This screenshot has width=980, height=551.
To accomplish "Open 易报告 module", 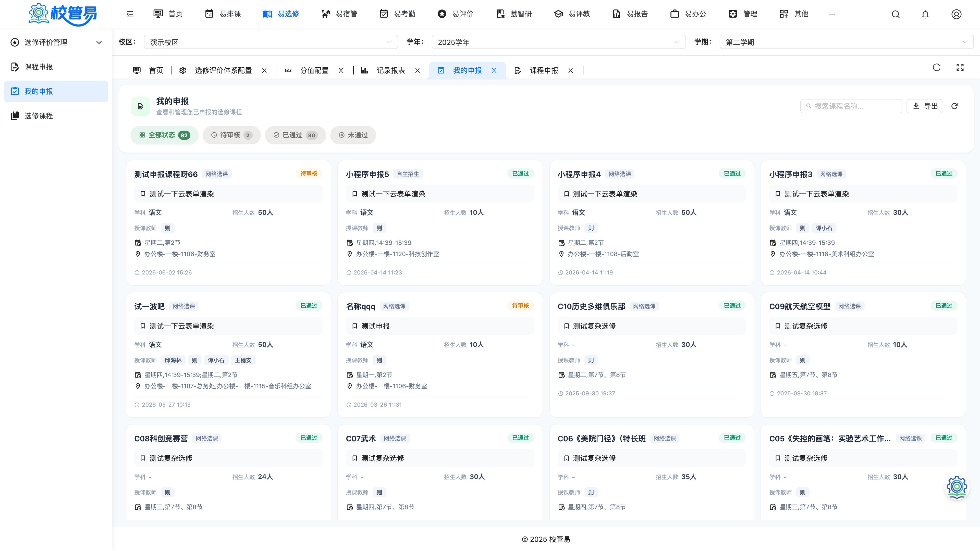I will coord(630,14).
